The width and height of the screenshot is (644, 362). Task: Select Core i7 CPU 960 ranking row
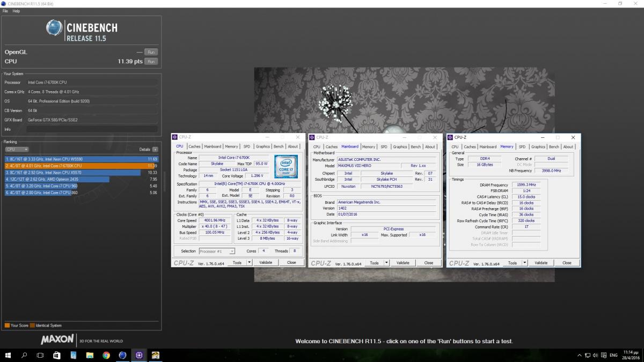pos(81,186)
